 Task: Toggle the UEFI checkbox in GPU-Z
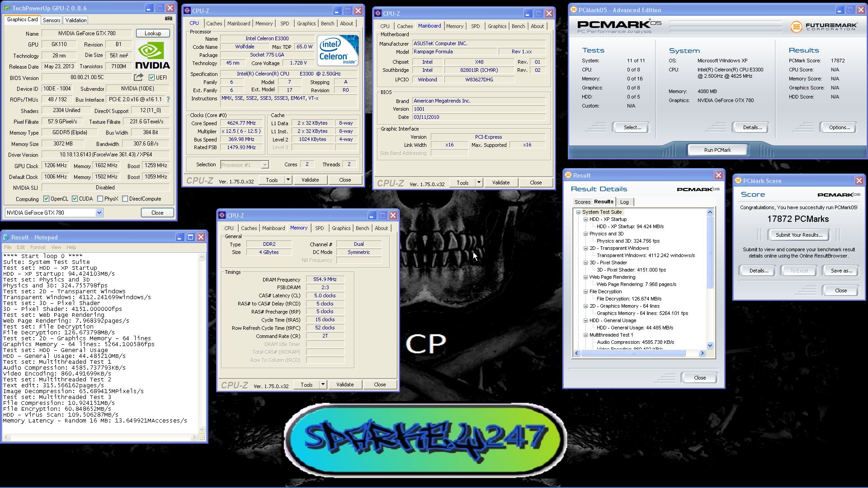point(151,78)
